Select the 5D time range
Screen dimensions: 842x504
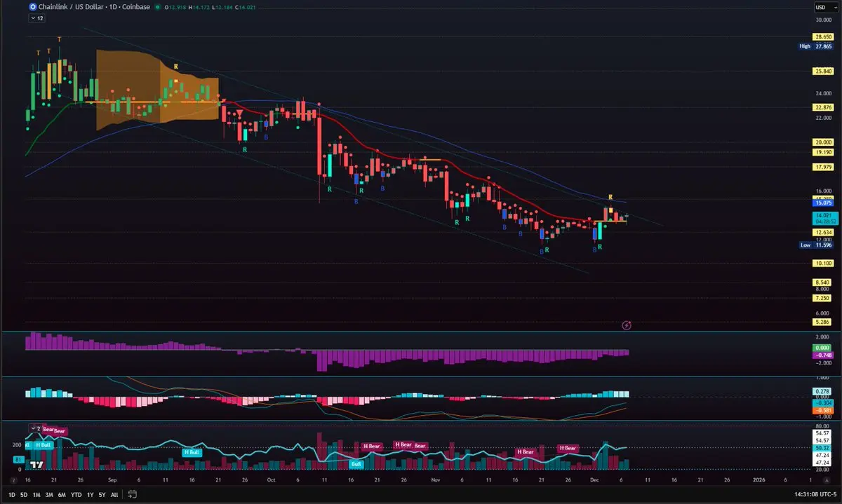(x=24, y=495)
